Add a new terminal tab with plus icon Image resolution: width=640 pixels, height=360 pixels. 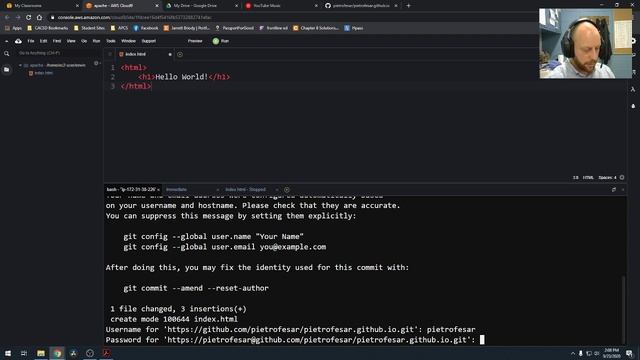click(x=287, y=190)
